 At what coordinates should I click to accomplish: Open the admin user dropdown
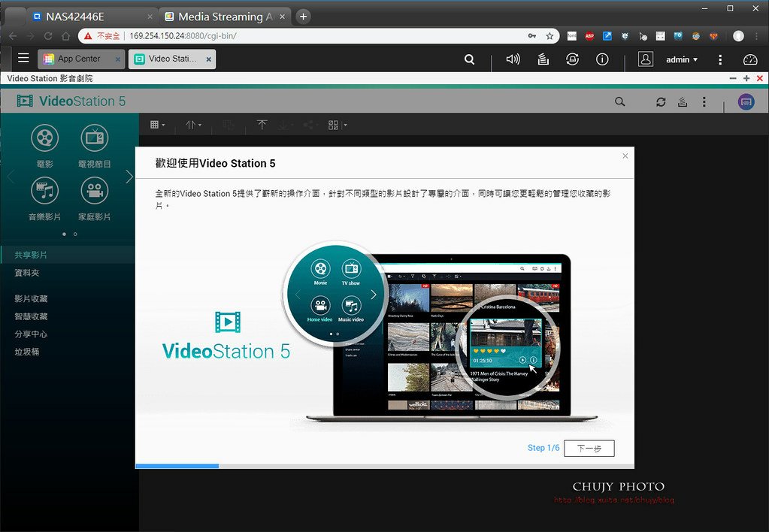pos(681,59)
